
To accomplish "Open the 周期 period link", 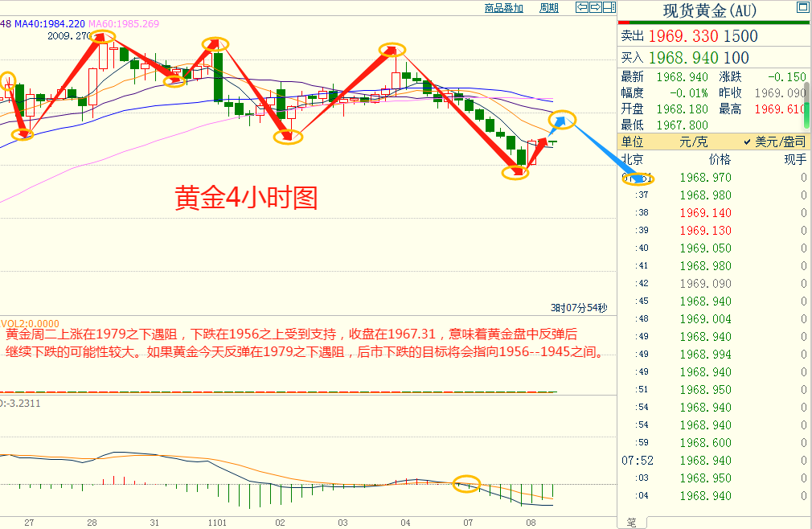I will [x=549, y=8].
